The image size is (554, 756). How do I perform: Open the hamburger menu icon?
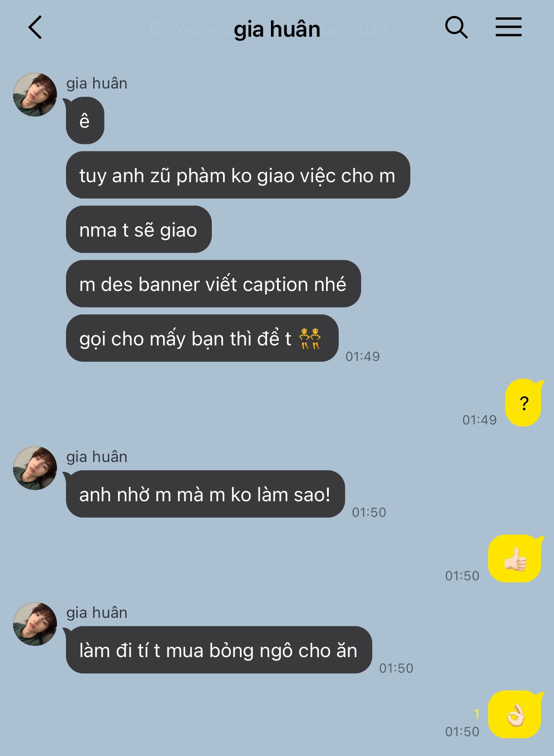(x=508, y=27)
